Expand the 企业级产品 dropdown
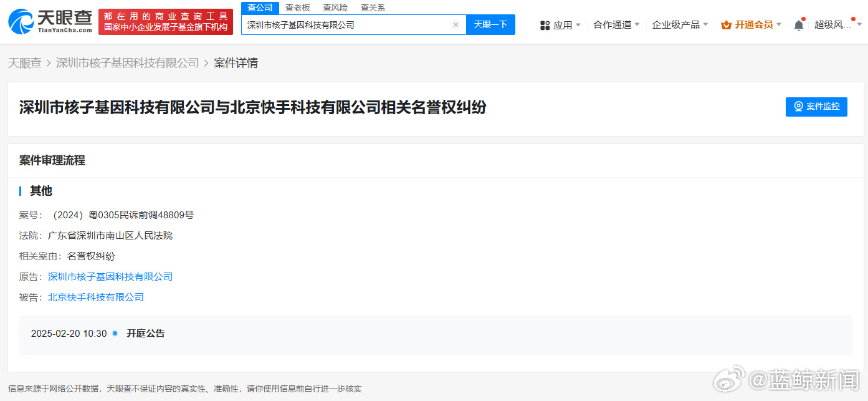 click(679, 25)
